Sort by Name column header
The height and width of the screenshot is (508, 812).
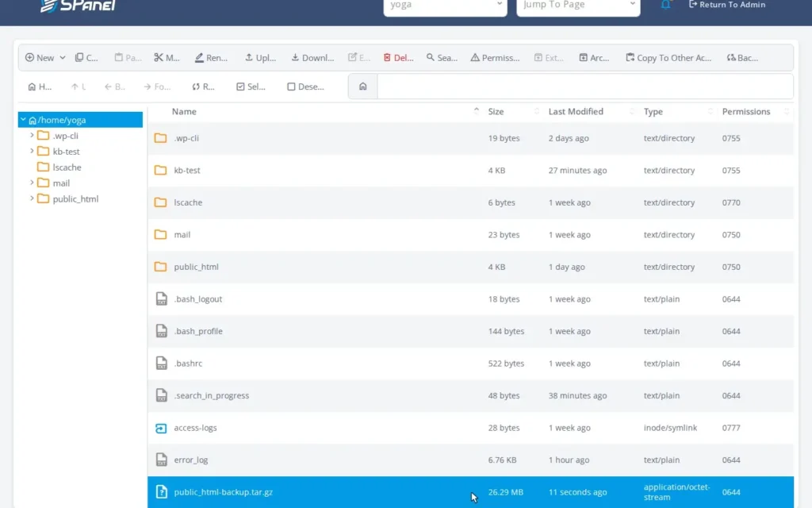(x=184, y=111)
